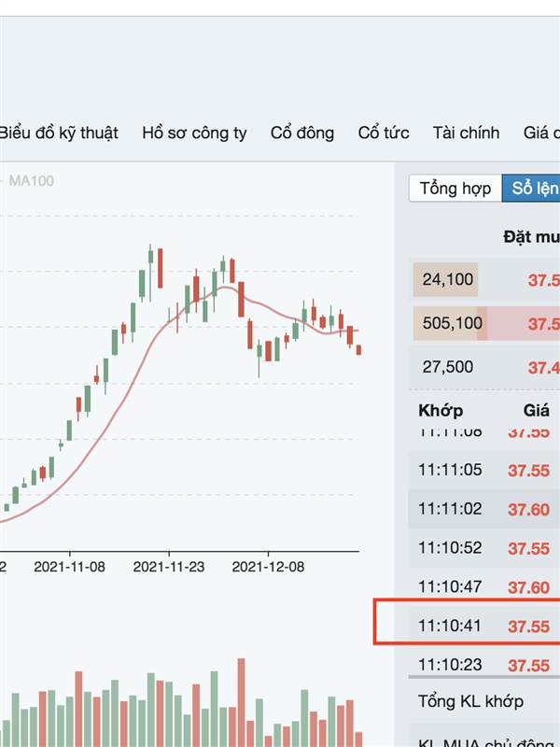Click the last red candlestick on chart
Screen dimensions: 560x747
click(x=358, y=349)
